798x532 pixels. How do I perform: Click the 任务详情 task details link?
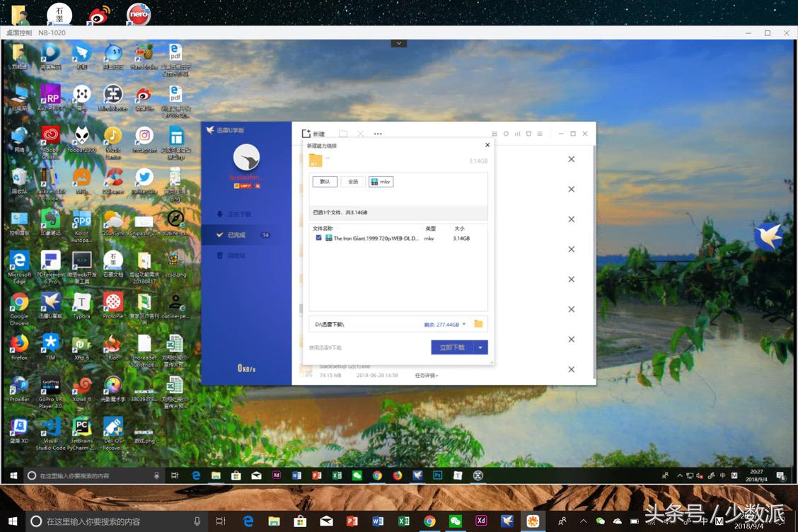point(426,375)
